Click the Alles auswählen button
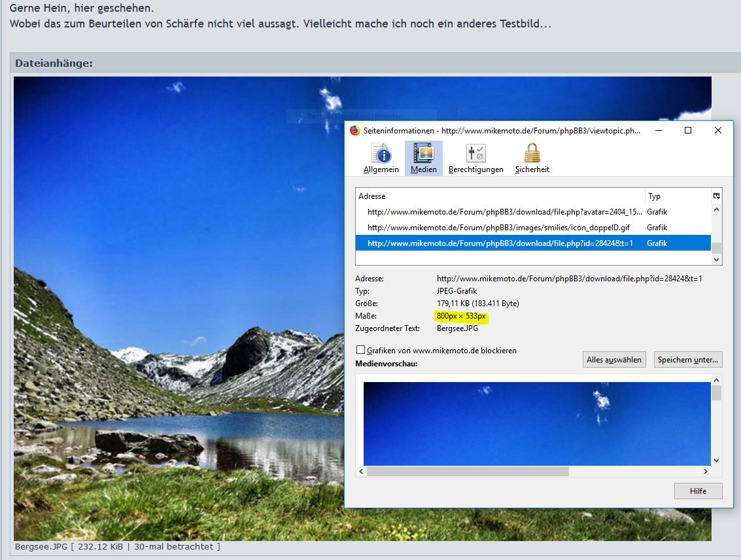Viewport: 741px width, 560px height. click(x=614, y=359)
